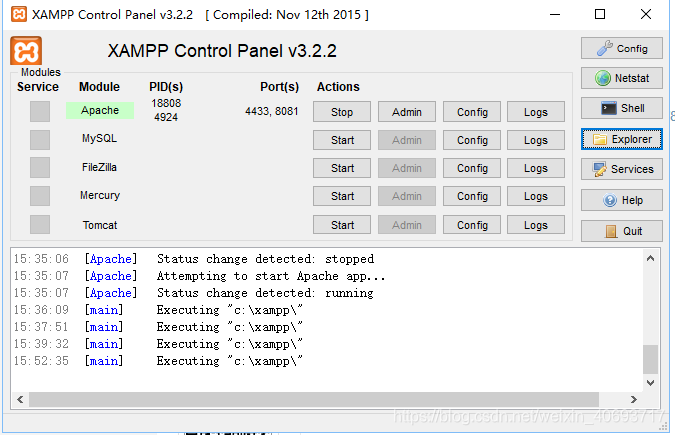Image resolution: width=675 pixels, height=435 pixels.
Task: Stop the Apache module
Action: (342, 112)
